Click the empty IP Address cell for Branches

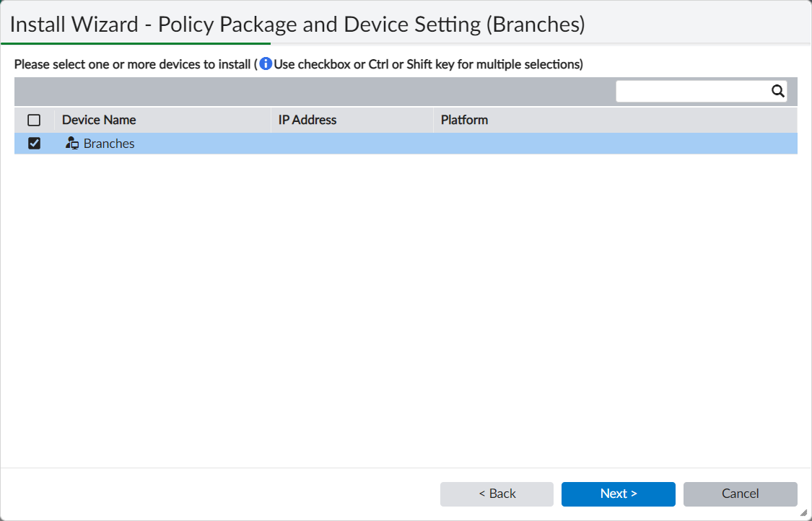tap(352, 144)
